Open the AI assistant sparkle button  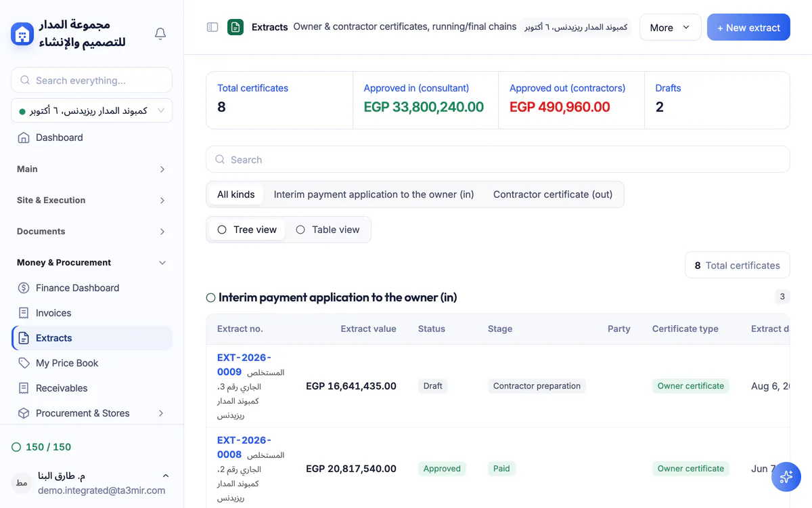click(786, 477)
